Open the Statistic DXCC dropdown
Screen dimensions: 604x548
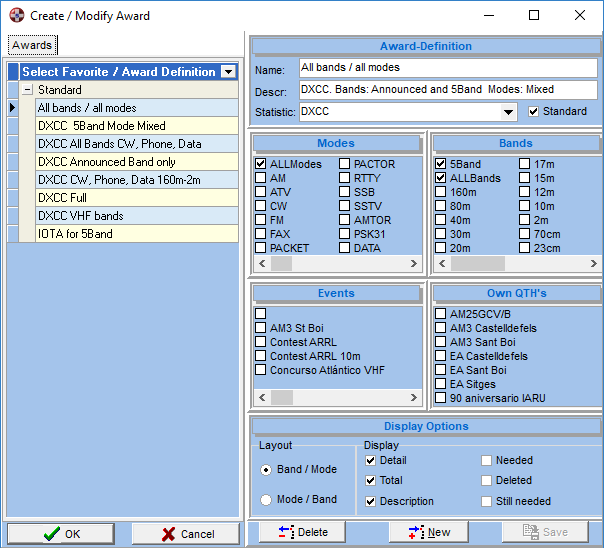508,112
